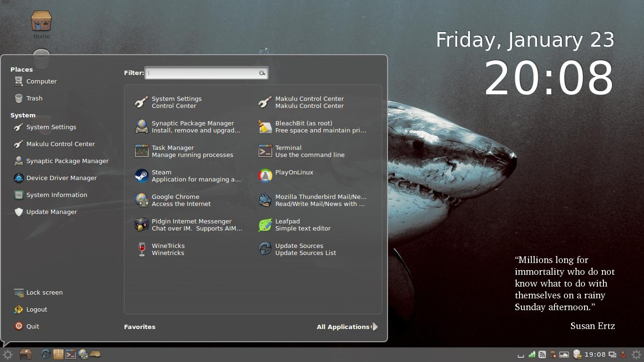644x362 pixels.
Task: Click the green network signal tray icon
Action: 532,354
